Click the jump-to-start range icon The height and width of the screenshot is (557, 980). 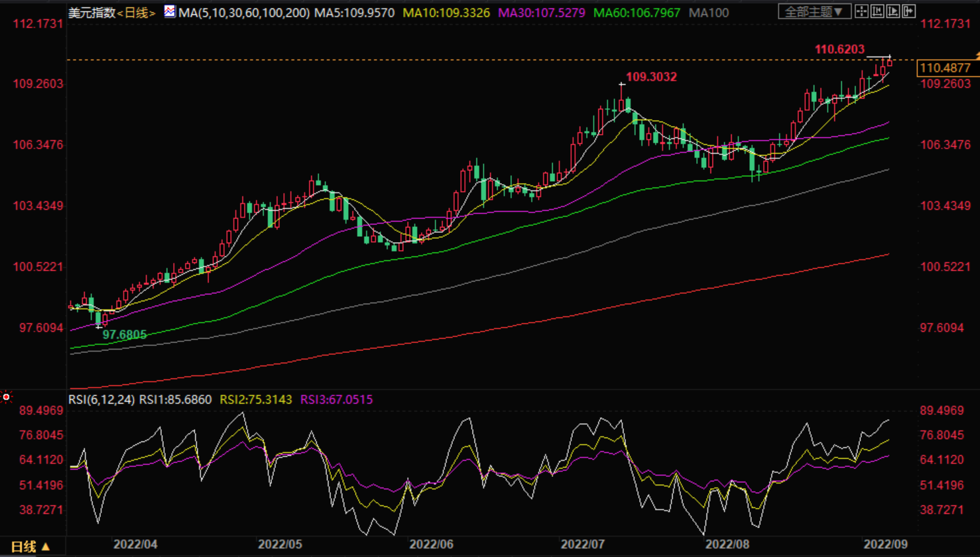[877, 11]
